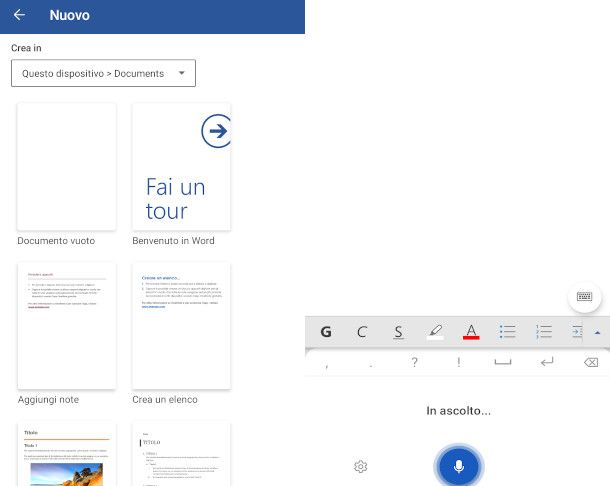This screenshot has height=486, width=610.
Task: Increase paragraph indent
Action: (577, 332)
